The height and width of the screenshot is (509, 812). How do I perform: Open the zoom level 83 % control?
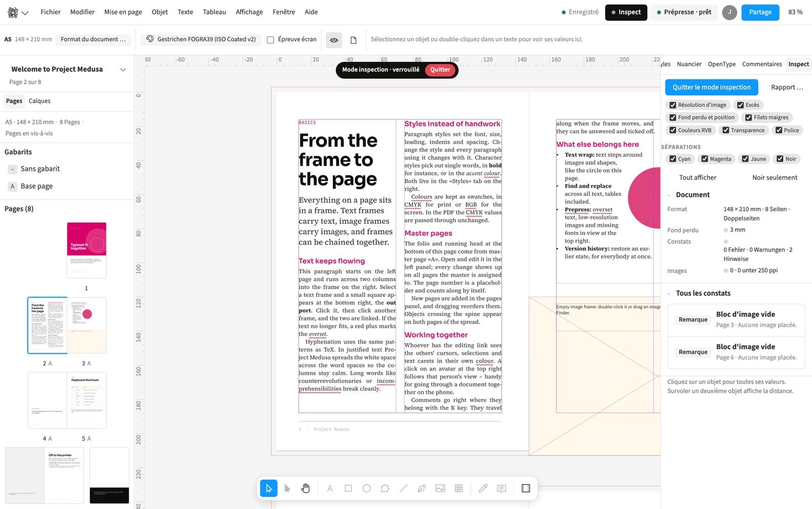[795, 12]
